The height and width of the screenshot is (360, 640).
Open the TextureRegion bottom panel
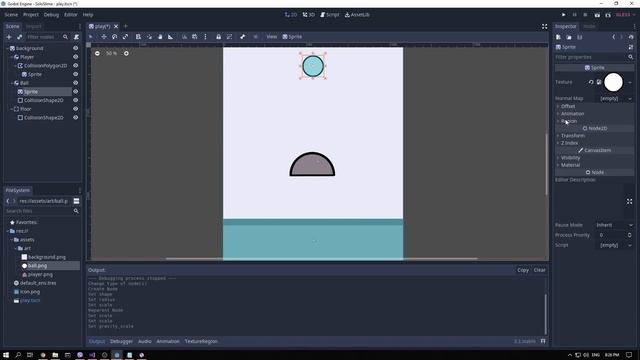pyautogui.click(x=201, y=341)
